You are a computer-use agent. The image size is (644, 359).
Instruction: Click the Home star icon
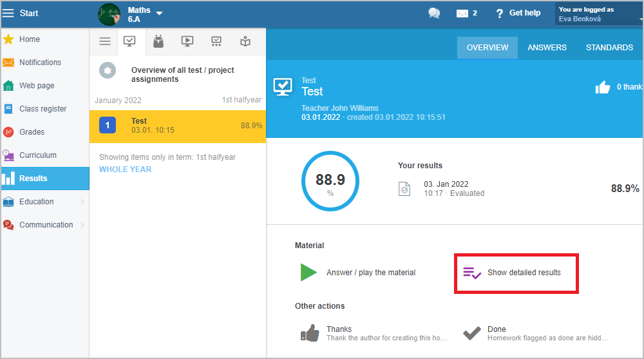[x=8, y=39]
